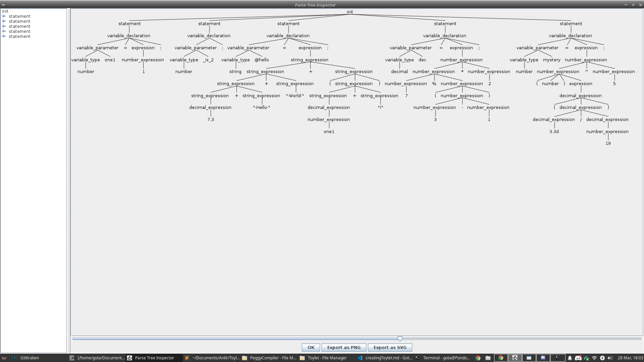Click the mystery identifier node
Viewport: 644px width, 362px height.
[552, 60]
